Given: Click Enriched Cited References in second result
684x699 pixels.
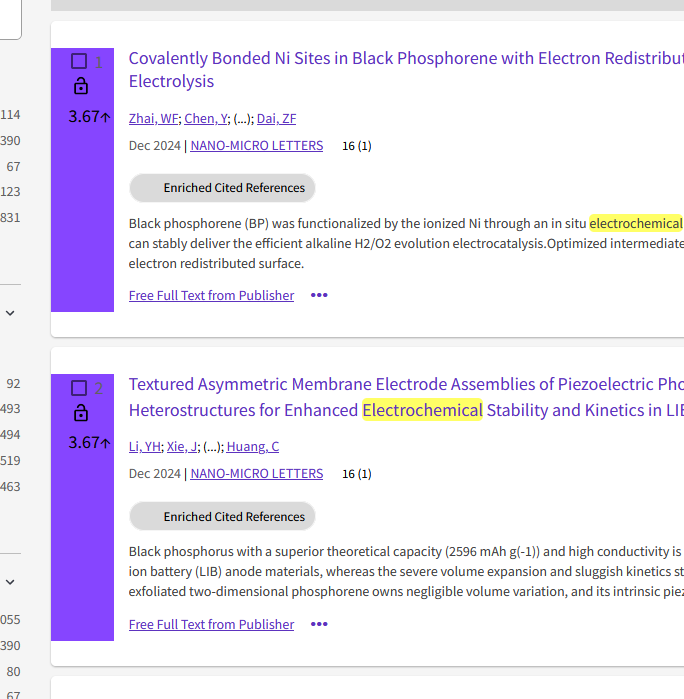Looking at the screenshot, I should pos(223,516).
